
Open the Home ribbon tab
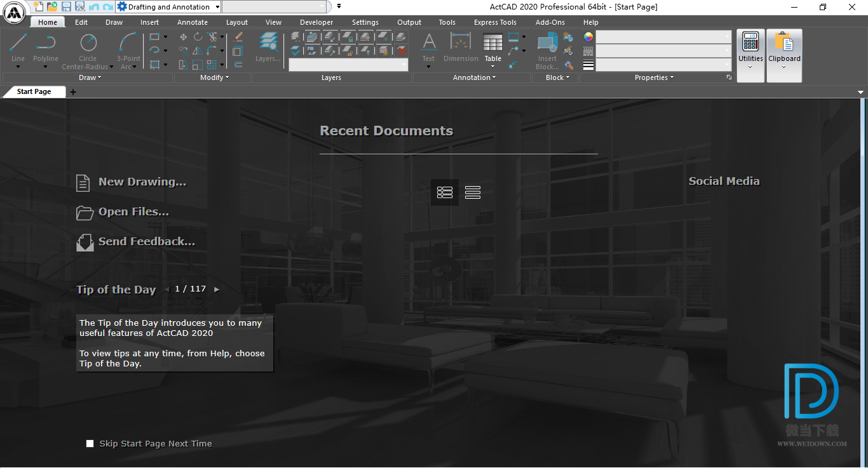[48, 22]
